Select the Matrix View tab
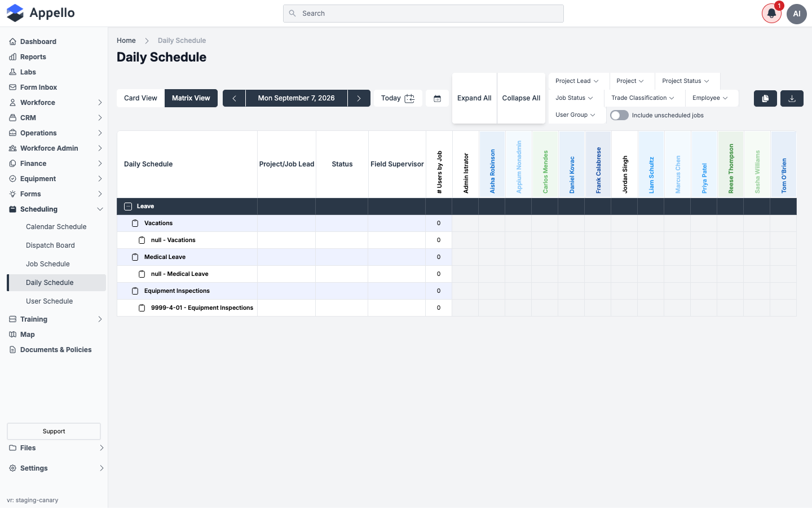The width and height of the screenshot is (812, 518). [191, 98]
